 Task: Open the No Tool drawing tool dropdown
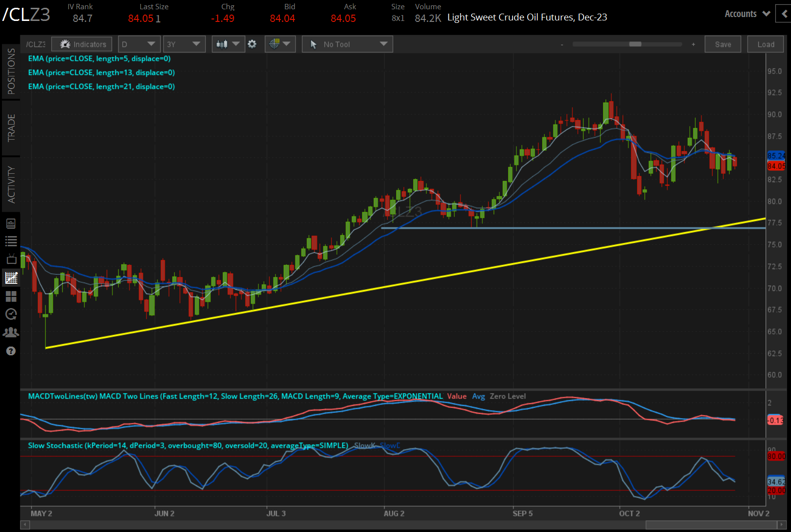[347, 44]
